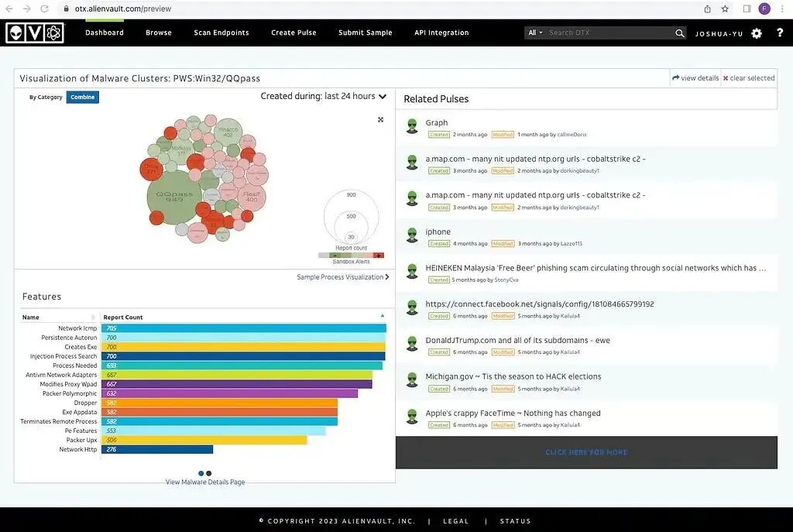Go to Scan Endpoints
This screenshot has width=793, height=532.
[x=221, y=33]
